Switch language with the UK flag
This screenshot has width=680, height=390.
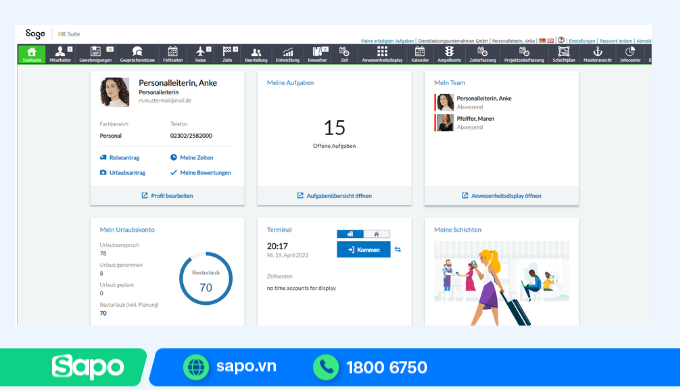coord(550,40)
